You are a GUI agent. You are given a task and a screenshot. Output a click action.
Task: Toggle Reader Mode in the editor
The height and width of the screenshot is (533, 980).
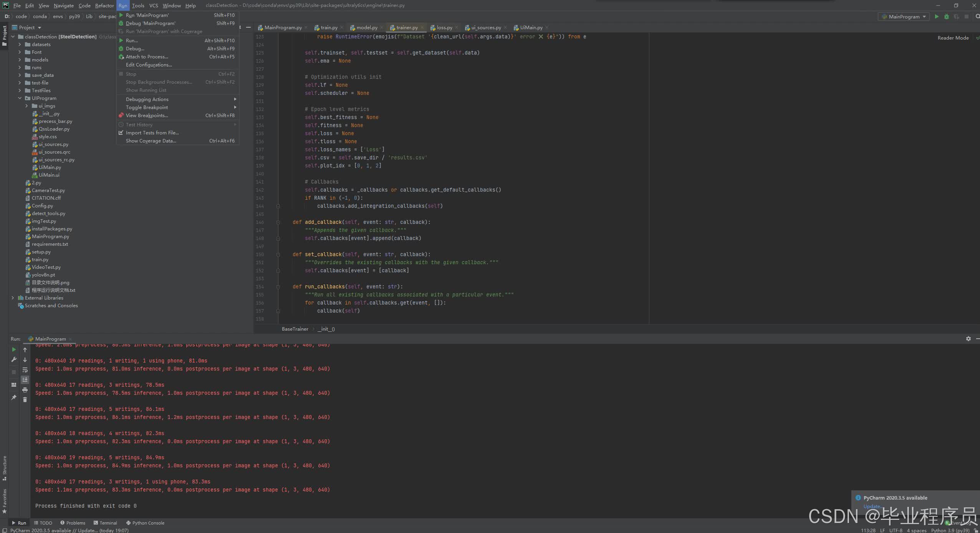[x=953, y=38]
